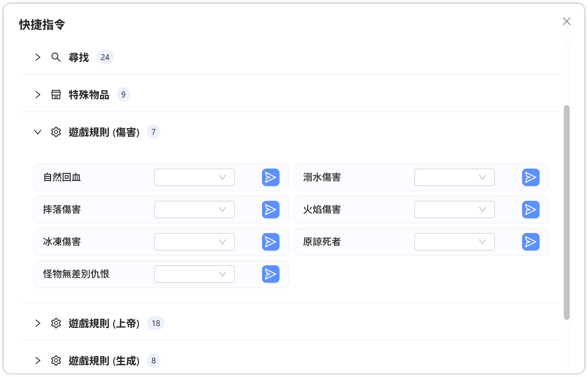Open the 自然回血 value dropdown
The width and height of the screenshot is (588, 377).
(194, 177)
